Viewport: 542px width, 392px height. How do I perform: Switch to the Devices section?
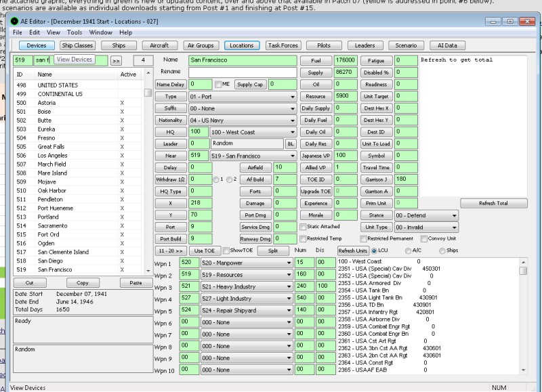pos(37,45)
